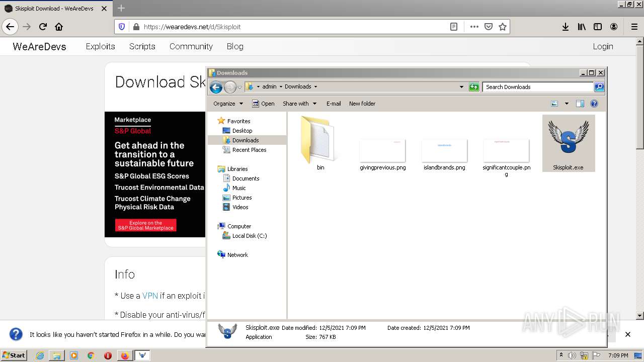Open the Firefox account icon
Screen dimensions: 644x362
tap(614, 27)
